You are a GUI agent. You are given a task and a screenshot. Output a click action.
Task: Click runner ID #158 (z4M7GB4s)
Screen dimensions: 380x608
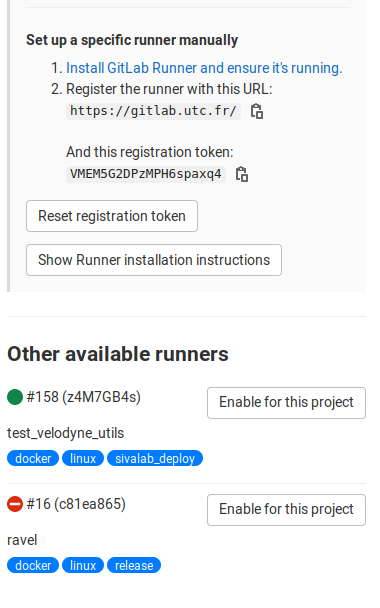pos(83,397)
